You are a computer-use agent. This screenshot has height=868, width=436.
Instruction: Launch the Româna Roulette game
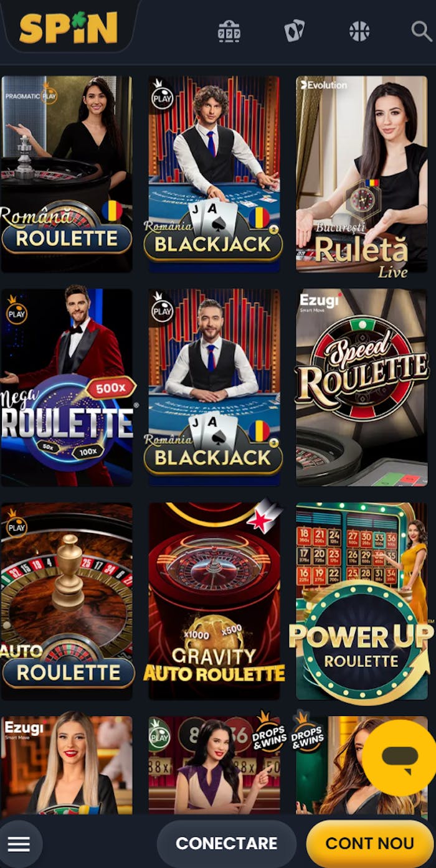pyautogui.click(x=67, y=174)
